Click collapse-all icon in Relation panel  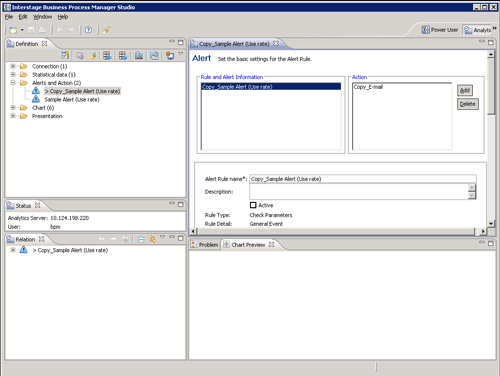(x=141, y=239)
